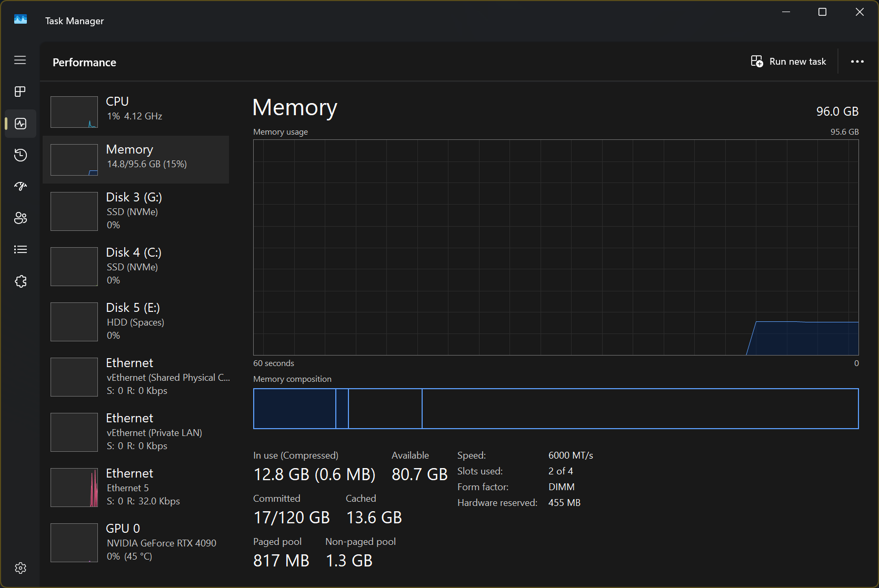
Task: Select the Memory performance item
Action: coord(136,159)
